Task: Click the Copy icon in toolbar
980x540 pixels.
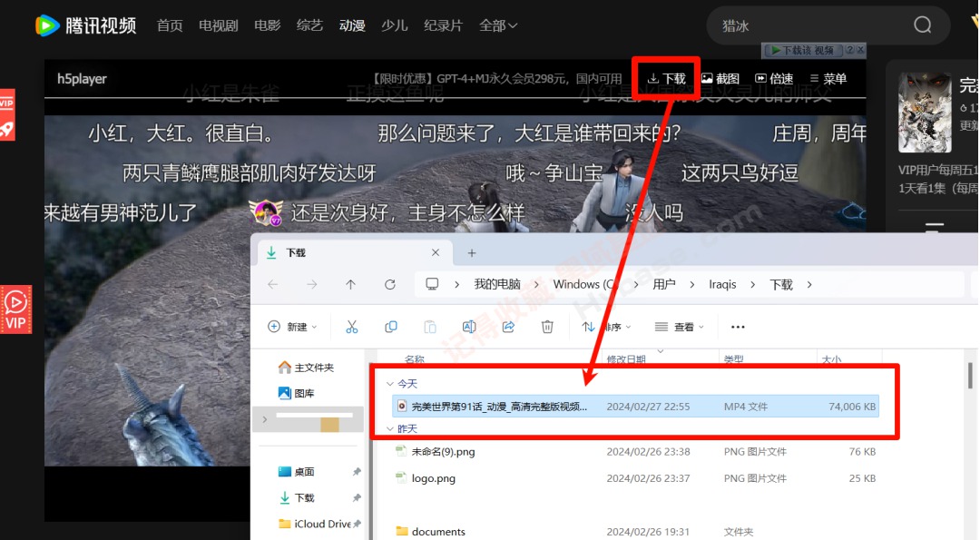Action: 391,326
